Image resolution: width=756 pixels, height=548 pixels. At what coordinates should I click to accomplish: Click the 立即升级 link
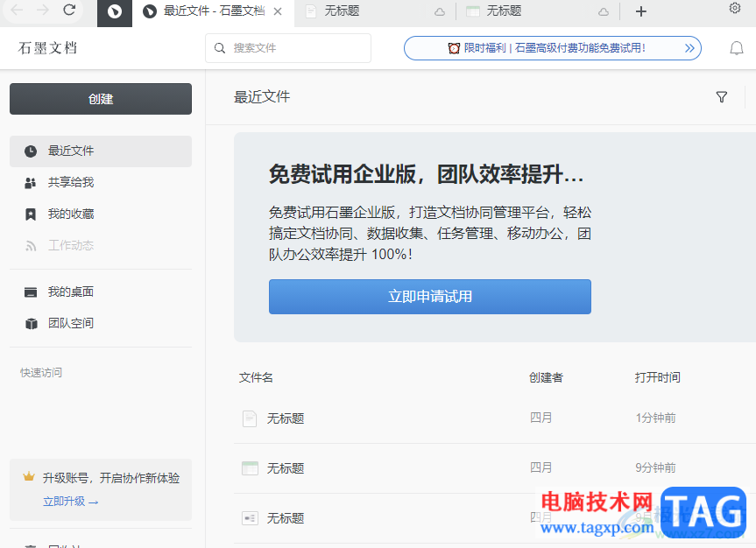(x=70, y=502)
